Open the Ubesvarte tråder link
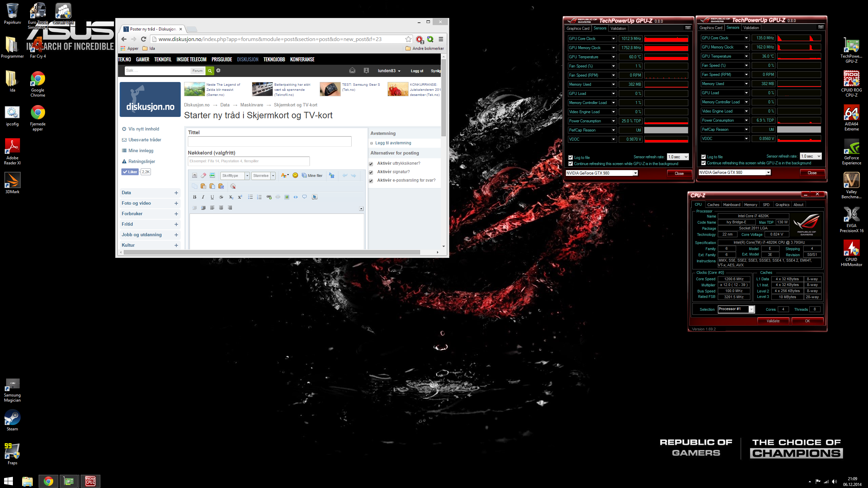Screen dimensions: 868x488 tap(145, 140)
